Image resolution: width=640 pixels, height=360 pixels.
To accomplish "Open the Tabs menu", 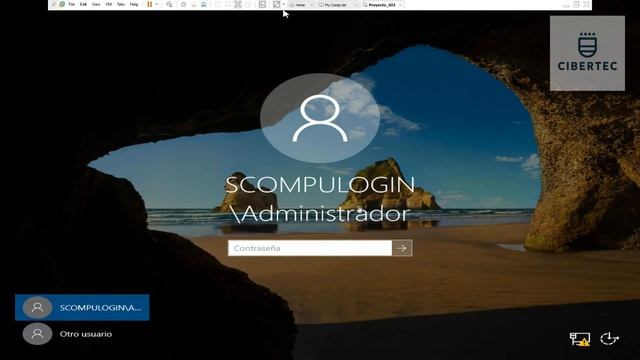I will [121, 4].
